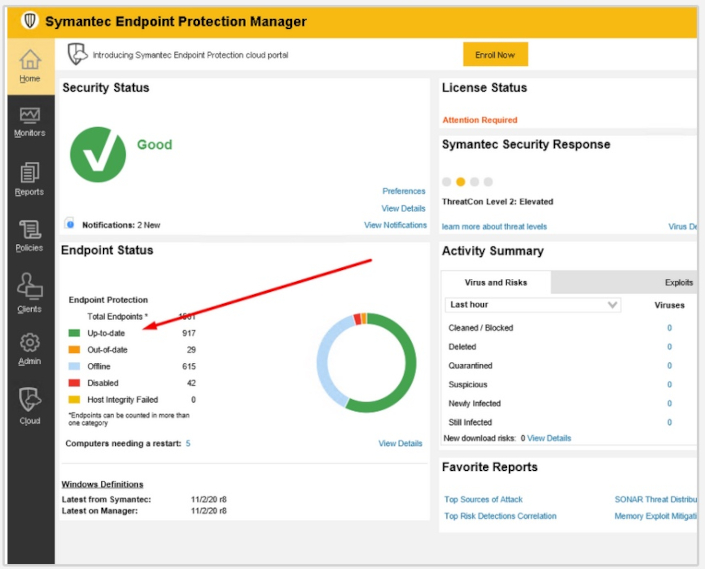Click the green Good status checkmark

(97, 155)
